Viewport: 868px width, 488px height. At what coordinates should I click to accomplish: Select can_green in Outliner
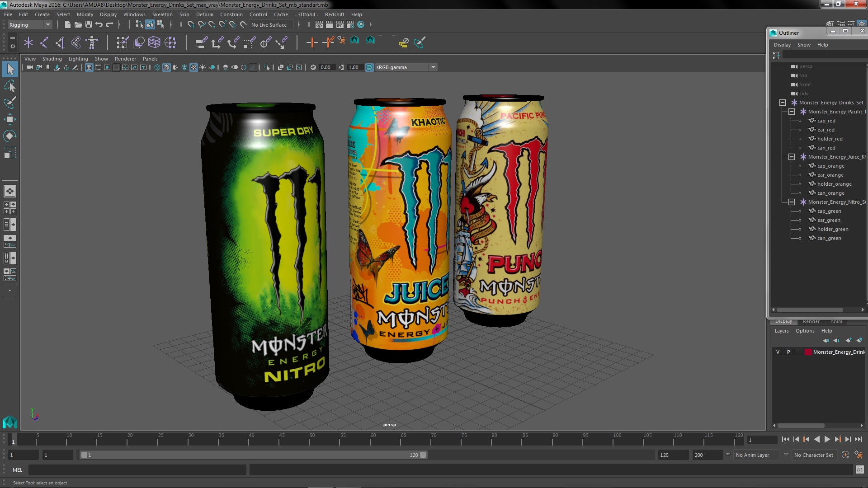pyautogui.click(x=829, y=238)
